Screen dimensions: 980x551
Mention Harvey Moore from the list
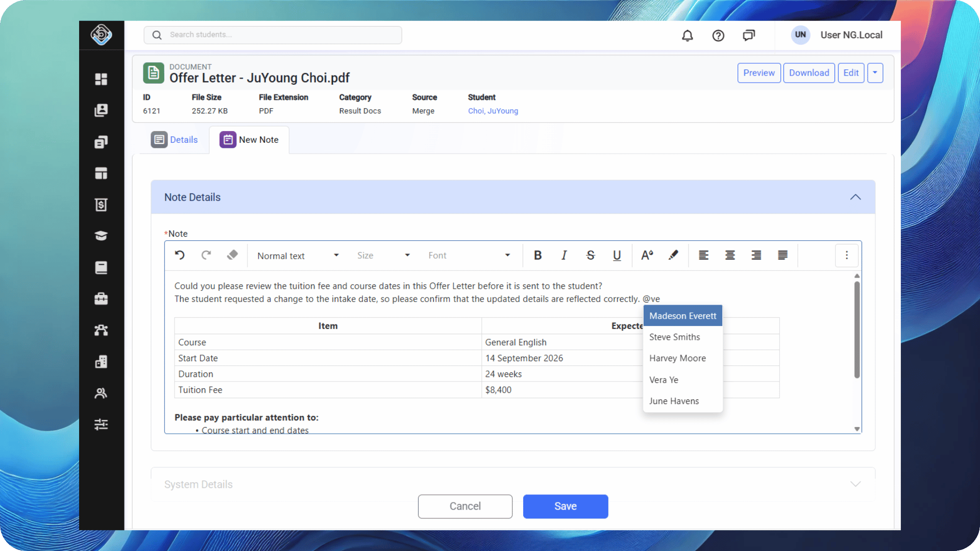click(683, 359)
